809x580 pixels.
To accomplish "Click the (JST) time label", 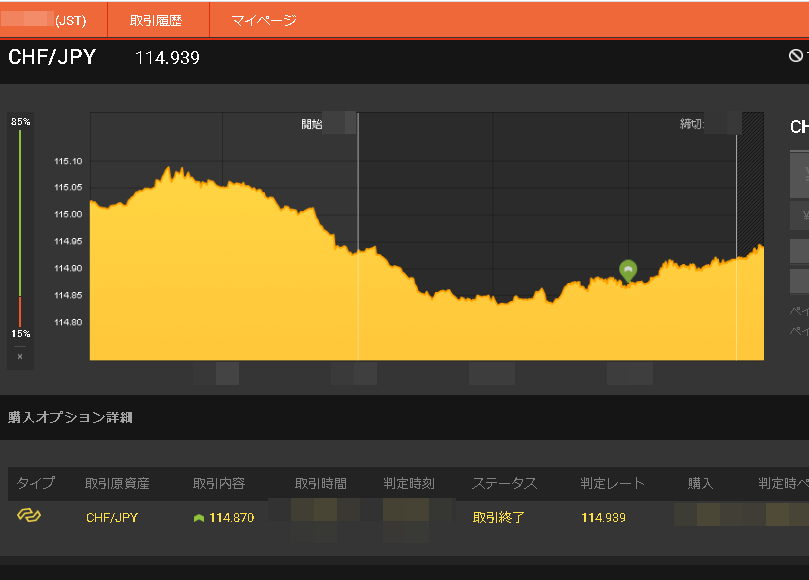I will click(x=71, y=21).
